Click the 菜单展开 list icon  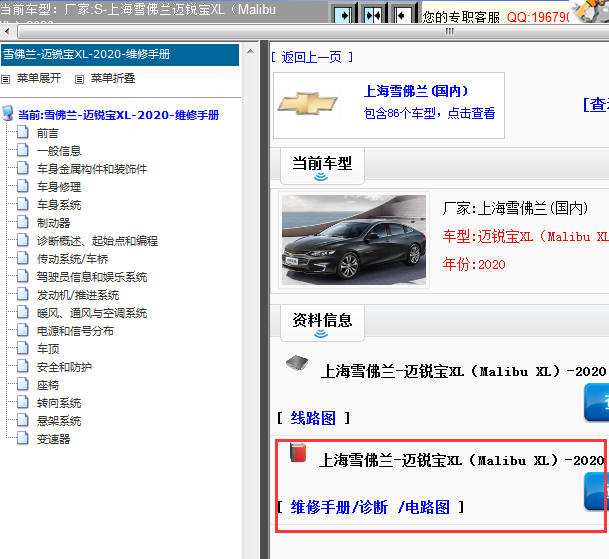pyautogui.click(x=5, y=80)
